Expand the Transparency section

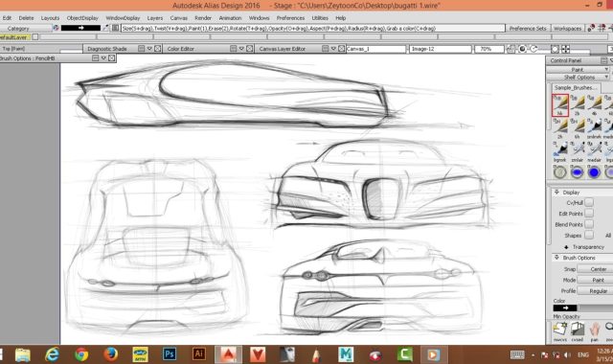click(566, 247)
